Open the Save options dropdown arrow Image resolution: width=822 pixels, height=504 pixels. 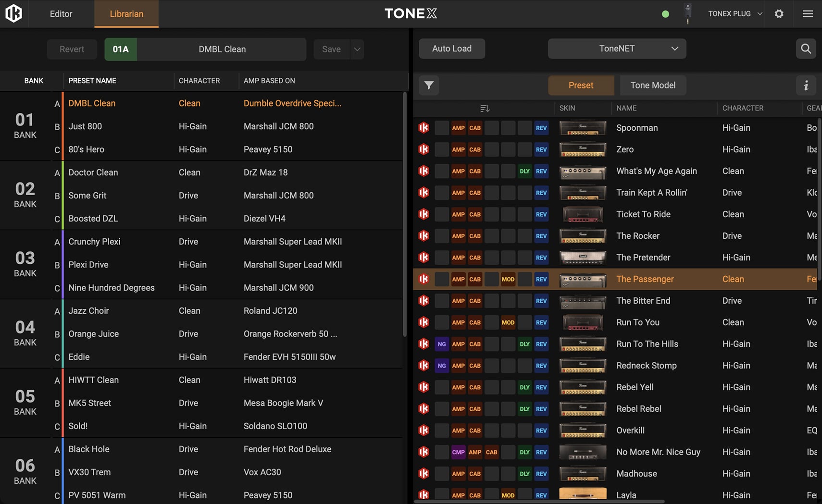point(357,49)
